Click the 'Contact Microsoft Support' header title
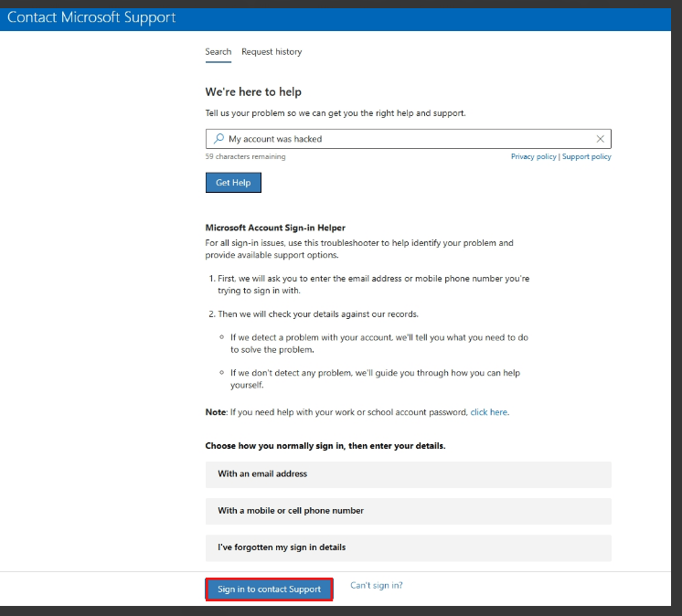The width and height of the screenshot is (682, 616). pos(91,17)
